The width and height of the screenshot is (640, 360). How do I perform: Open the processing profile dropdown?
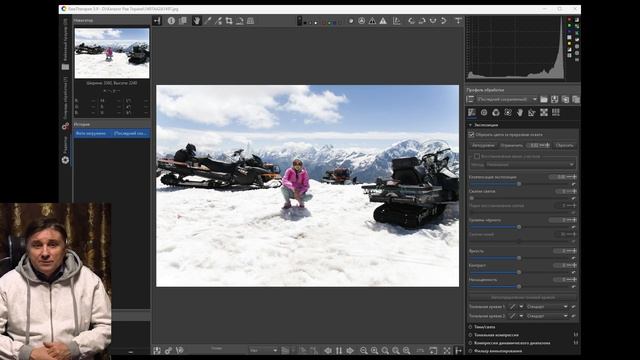tap(507, 99)
